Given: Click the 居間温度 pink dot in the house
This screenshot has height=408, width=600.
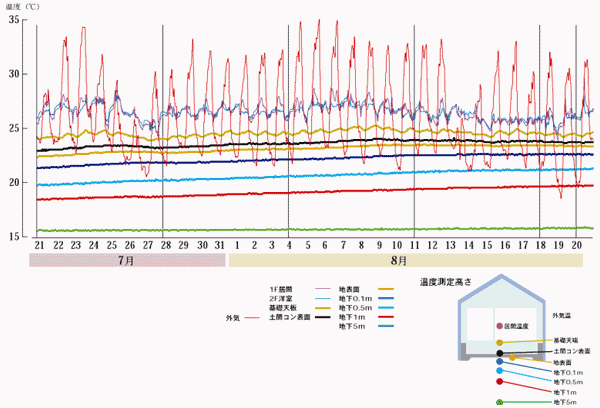Looking at the screenshot, I should click(x=499, y=326).
